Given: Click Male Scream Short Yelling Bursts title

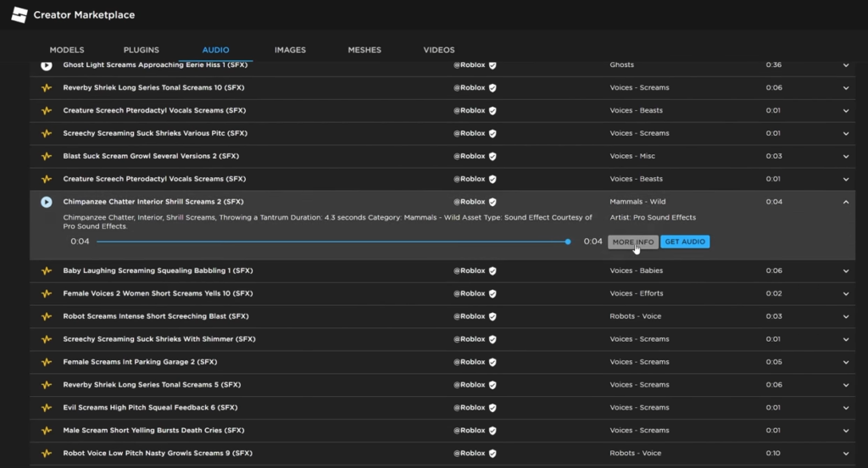Looking at the screenshot, I should tap(153, 431).
